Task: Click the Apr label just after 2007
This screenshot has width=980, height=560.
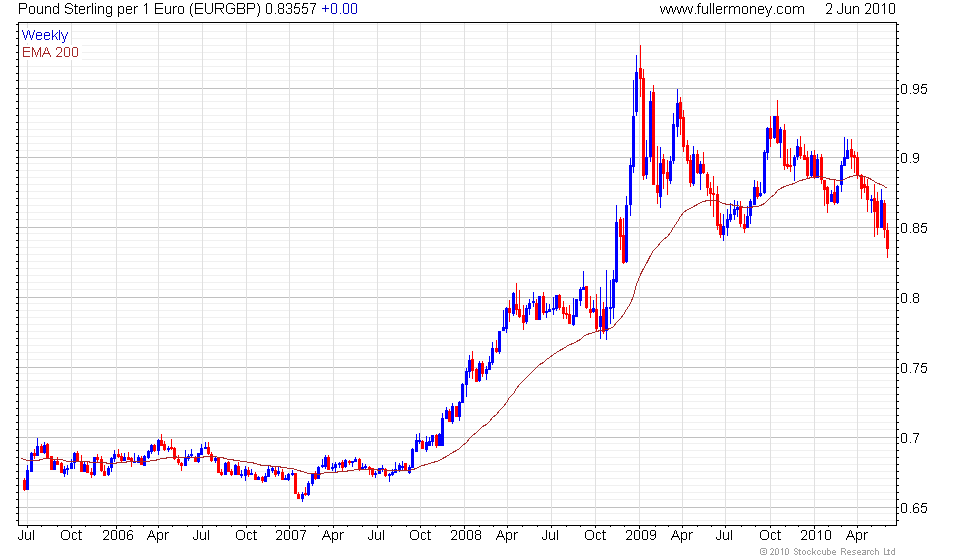Action: pos(332,536)
